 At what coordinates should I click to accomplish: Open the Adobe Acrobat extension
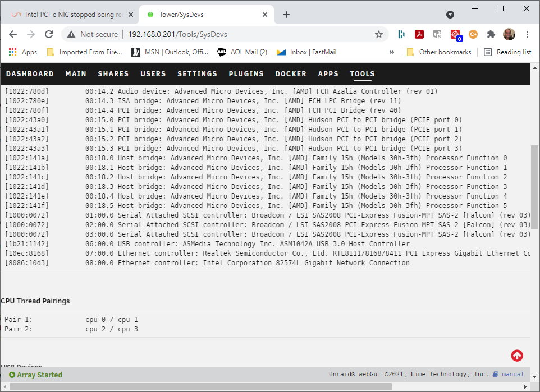[x=419, y=34]
